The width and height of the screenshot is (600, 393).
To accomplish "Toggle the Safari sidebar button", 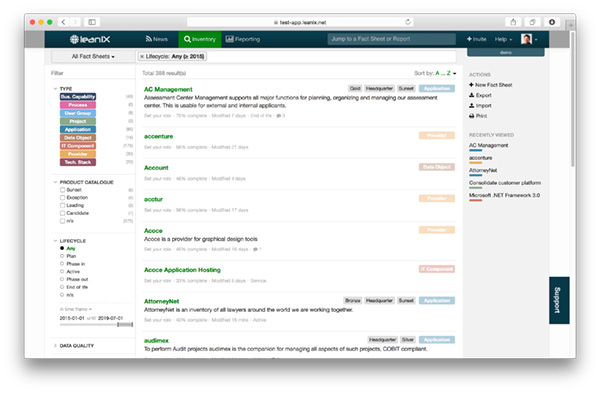I will point(92,22).
